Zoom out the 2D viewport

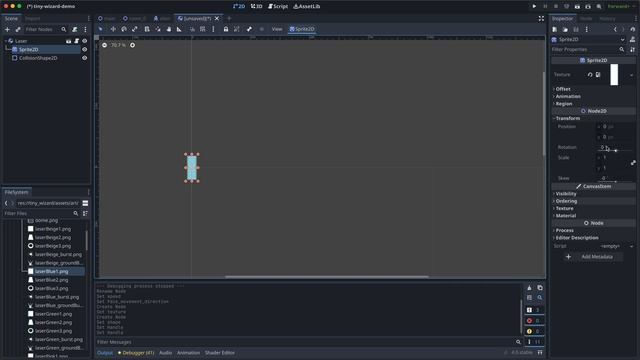104,45
